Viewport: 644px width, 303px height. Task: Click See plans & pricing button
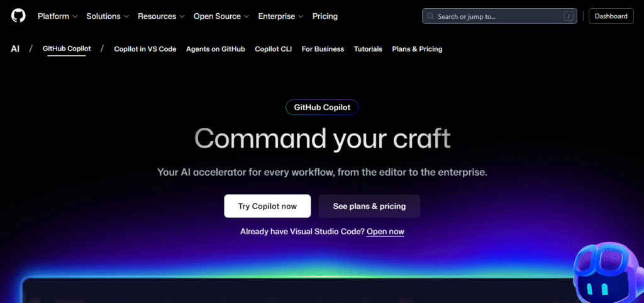click(369, 206)
